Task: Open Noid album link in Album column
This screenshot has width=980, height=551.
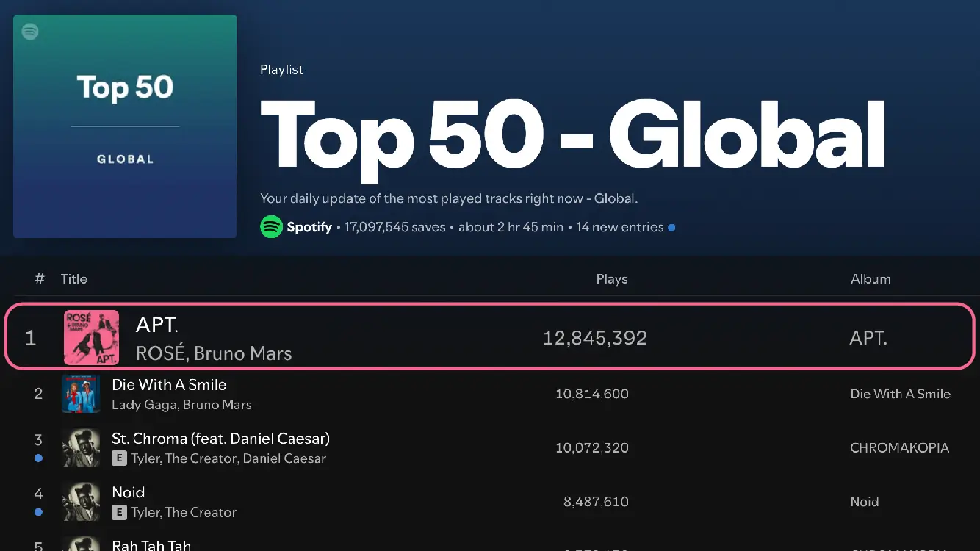Action: pyautogui.click(x=865, y=502)
